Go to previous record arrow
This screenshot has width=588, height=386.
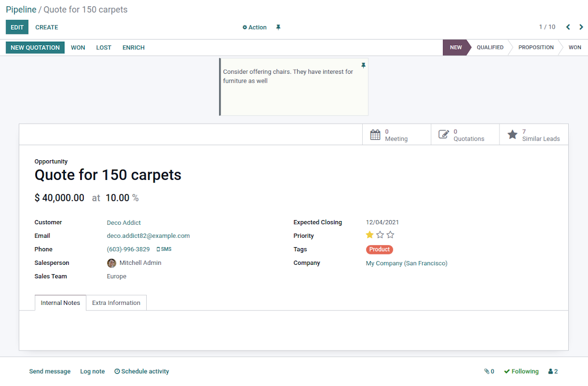(x=568, y=27)
